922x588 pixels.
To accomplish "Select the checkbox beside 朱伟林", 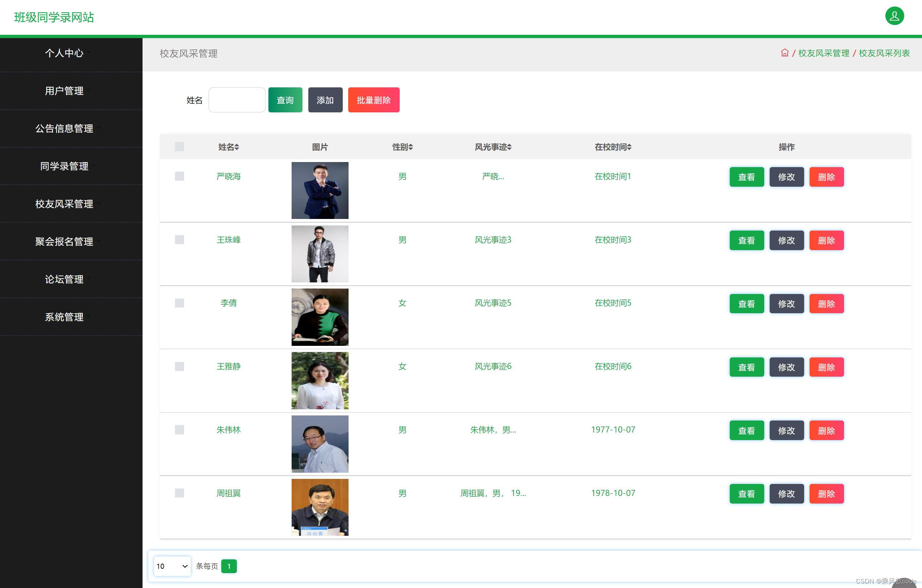I will pos(179,430).
